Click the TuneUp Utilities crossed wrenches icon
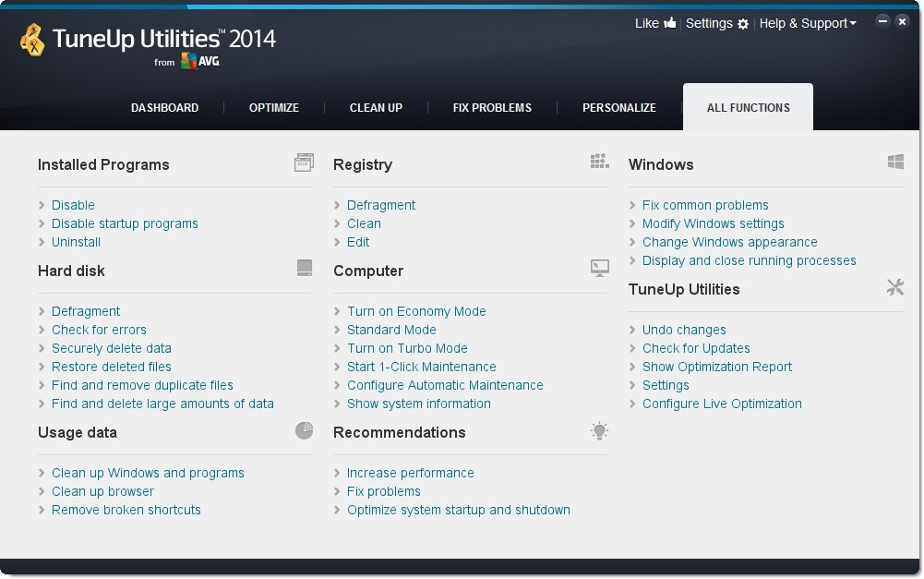Viewport: 924px width, 579px height. point(894,286)
